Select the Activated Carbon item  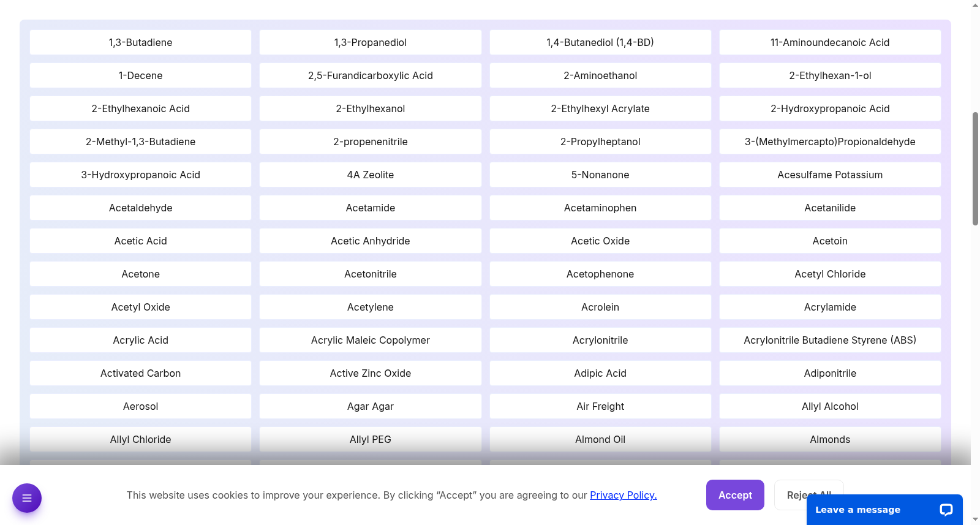click(140, 373)
